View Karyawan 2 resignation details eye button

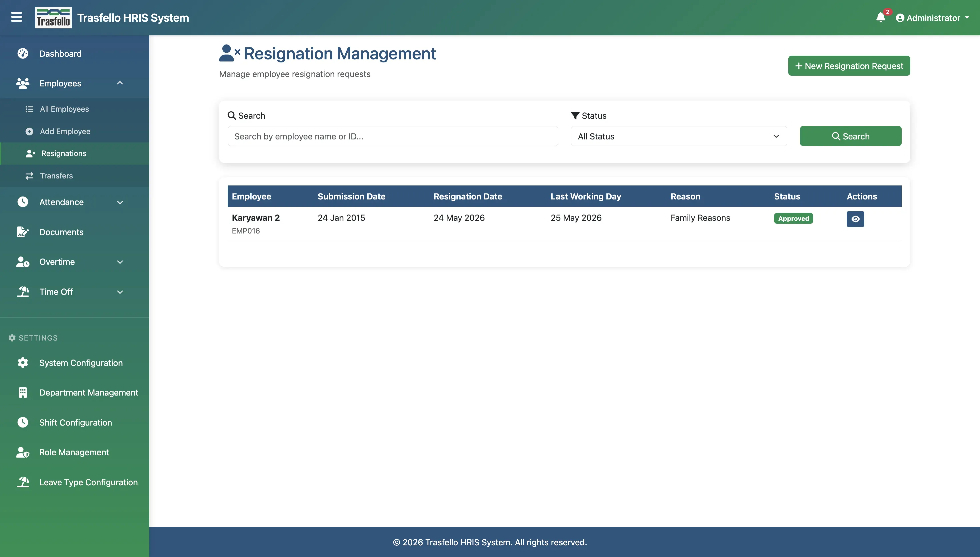click(855, 219)
